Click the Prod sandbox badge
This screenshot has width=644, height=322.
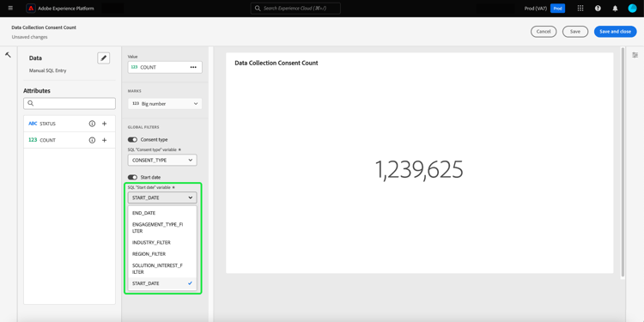coord(557,9)
